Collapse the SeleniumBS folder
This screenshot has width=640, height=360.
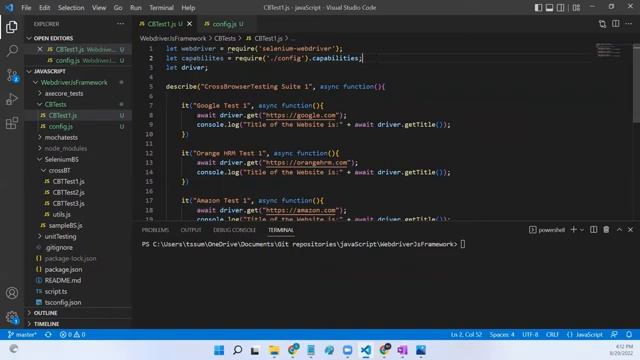click(x=78, y=160)
